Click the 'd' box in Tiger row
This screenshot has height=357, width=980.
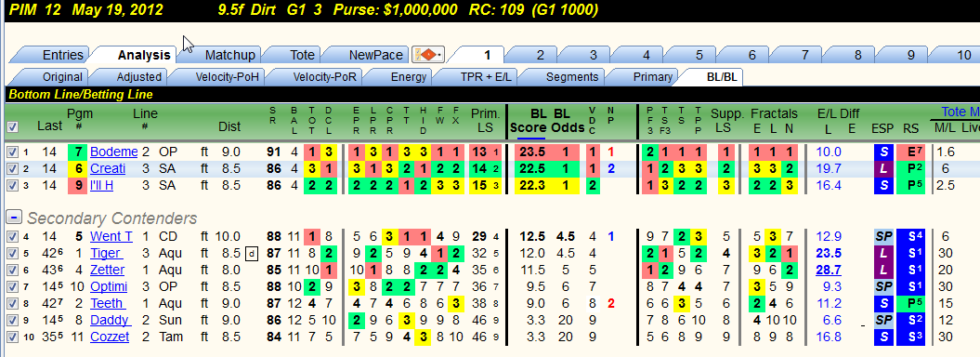point(251,254)
